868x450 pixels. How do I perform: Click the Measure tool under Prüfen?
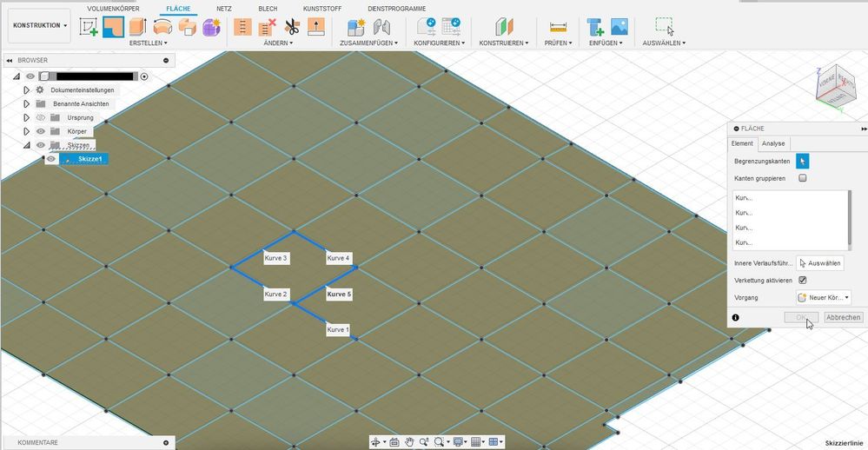click(x=558, y=27)
